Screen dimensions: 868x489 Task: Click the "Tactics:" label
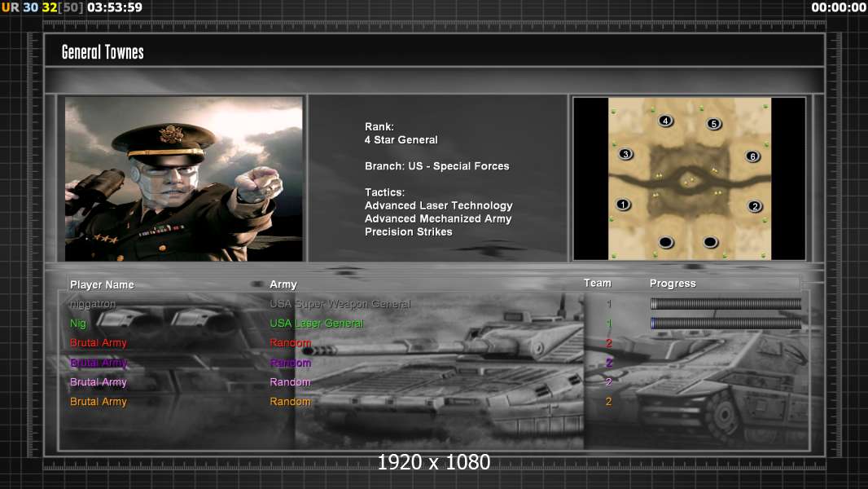click(x=384, y=192)
